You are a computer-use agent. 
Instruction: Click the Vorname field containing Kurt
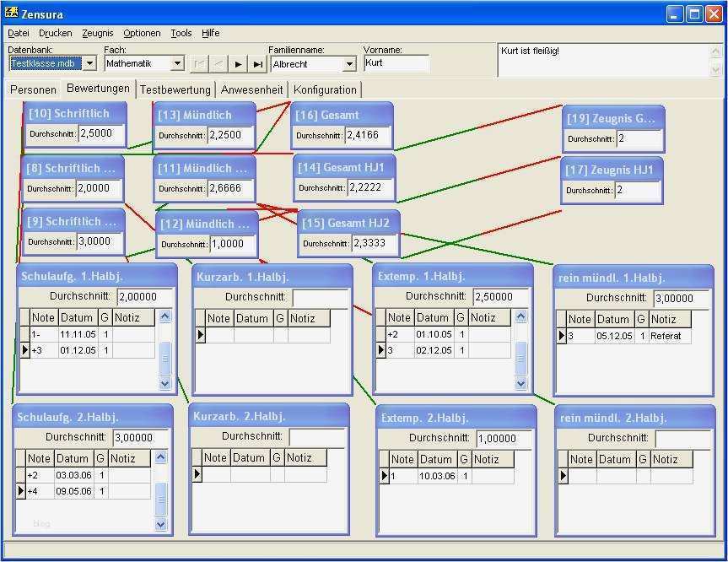point(396,63)
